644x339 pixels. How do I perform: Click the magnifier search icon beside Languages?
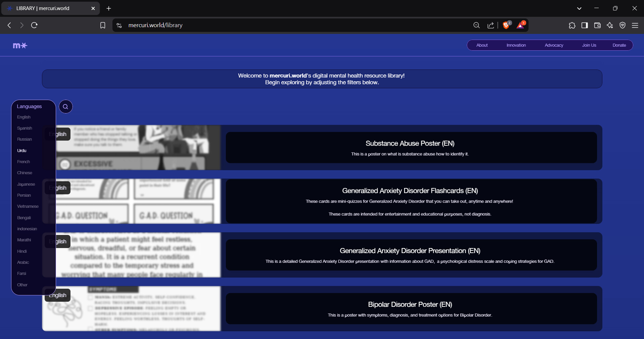(x=65, y=107)
